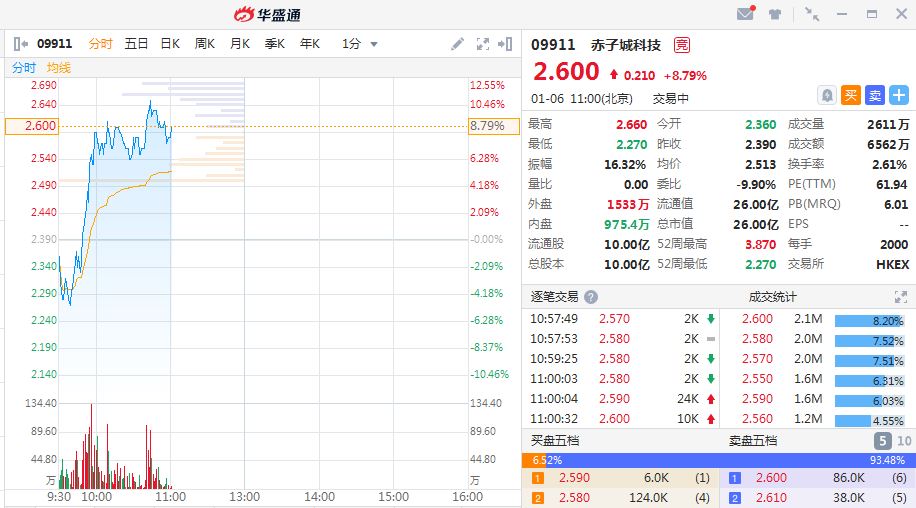Maximize the 华盛通 window
This screenshot has width=916, height=508.
pos(872,14)
